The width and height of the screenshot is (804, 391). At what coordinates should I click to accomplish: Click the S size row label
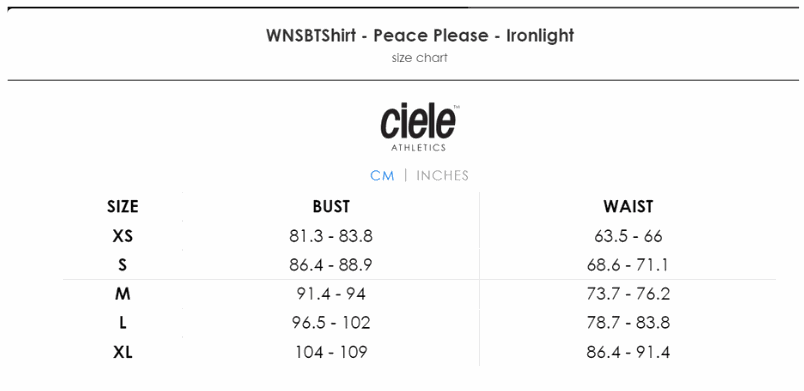(123, 265)
